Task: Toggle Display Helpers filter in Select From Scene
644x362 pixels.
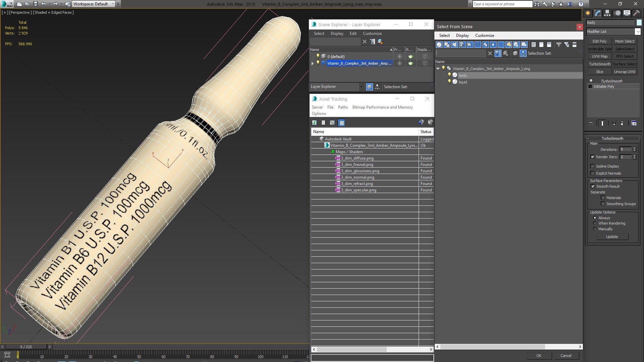Action: click(x=470, y=45)
